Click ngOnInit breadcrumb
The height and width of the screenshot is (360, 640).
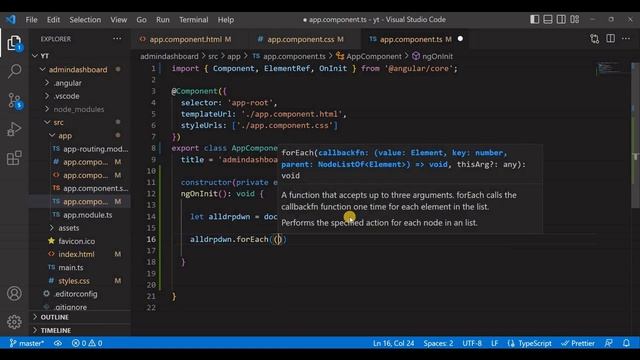[432, 56]
